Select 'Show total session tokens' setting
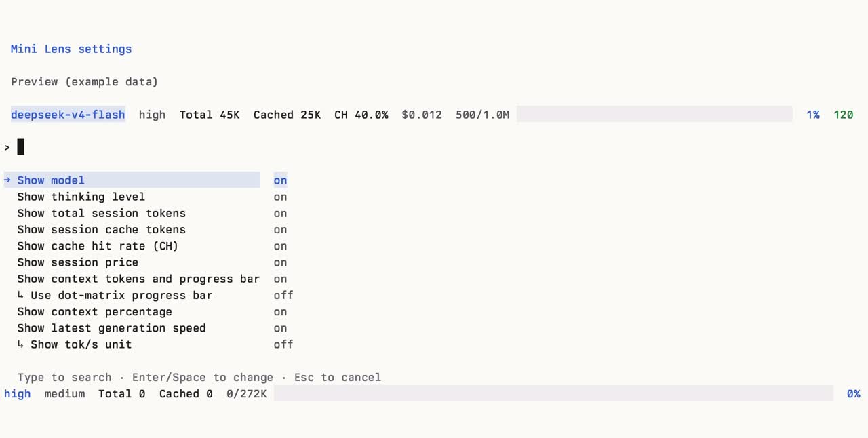 [102, 213]
